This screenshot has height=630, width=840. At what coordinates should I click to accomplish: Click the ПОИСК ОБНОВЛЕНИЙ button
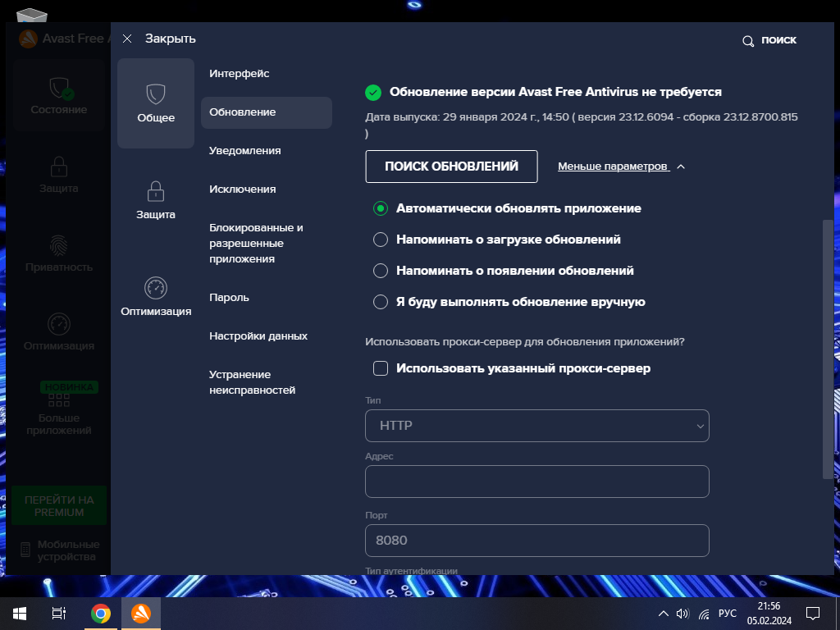(451, 167)
